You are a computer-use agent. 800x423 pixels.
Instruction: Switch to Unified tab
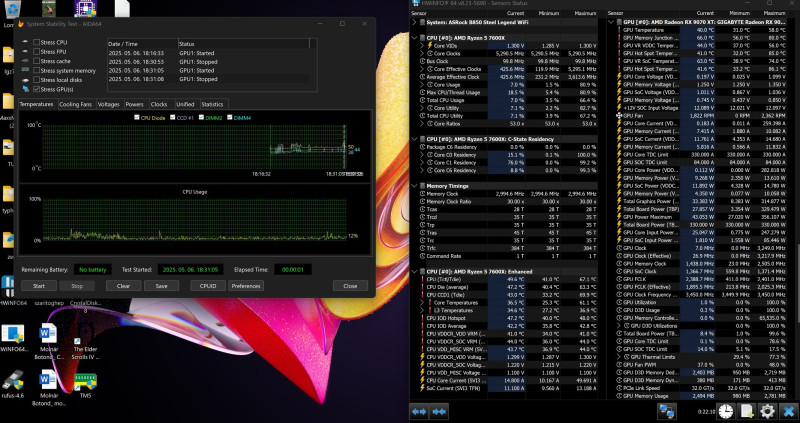[x=185, y=104]
